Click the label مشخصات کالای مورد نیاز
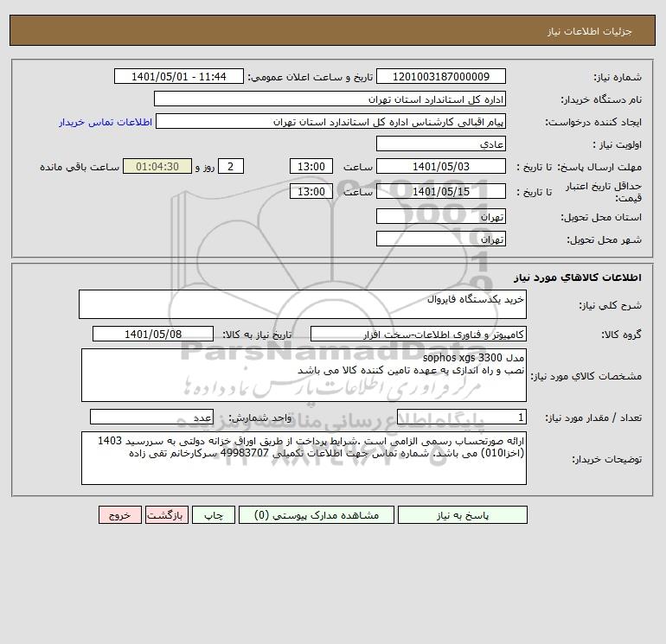 click(x=586, y=376)
